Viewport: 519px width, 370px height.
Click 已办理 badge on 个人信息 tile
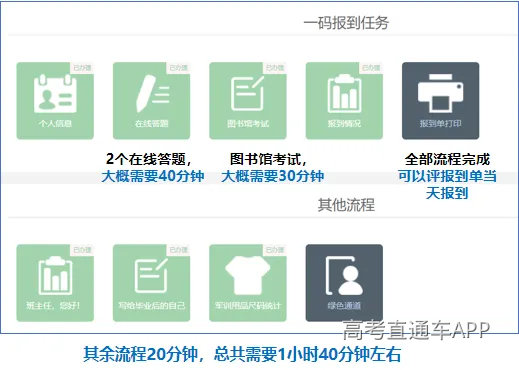pyautogui.click(x=82, y=68)
